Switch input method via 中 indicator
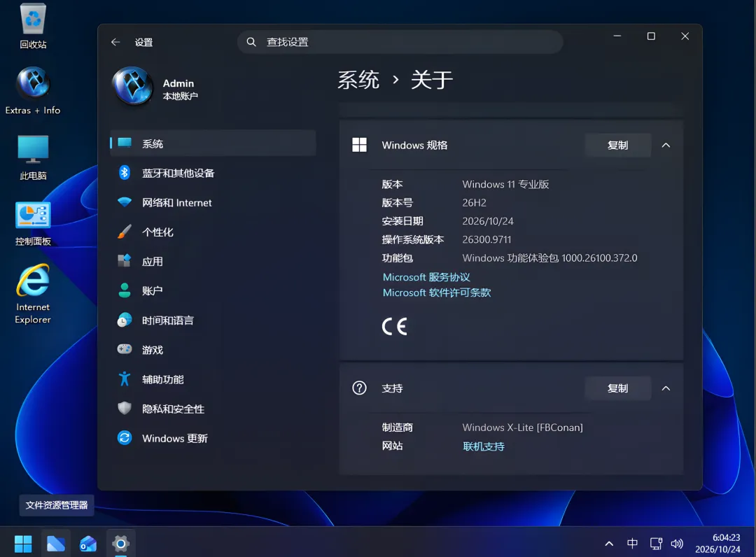756x557 pixels. [632, 544]
